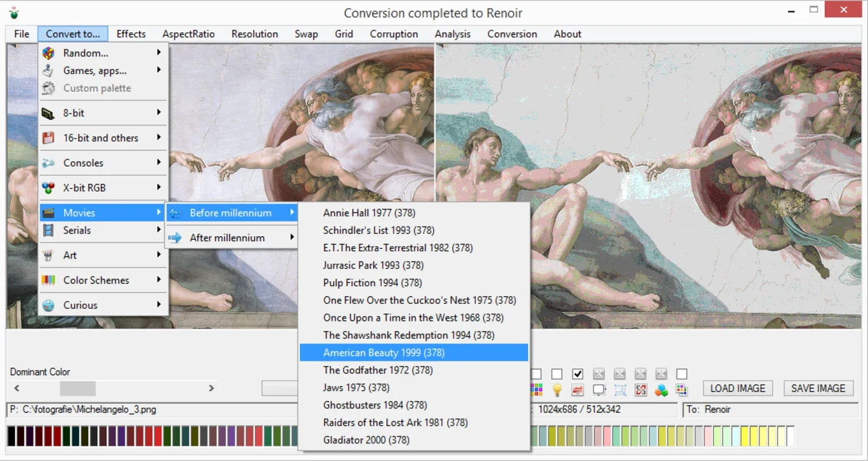
Task: Open the AspectRatio menu
Action: click(x=189, y=34)
